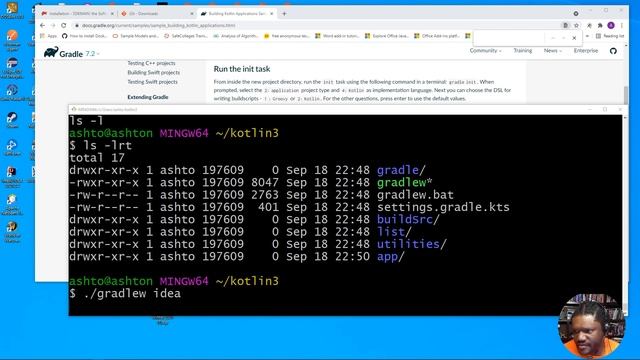The image size is (640, 360).
Task: Select the top-left desktop shortcut icon
Action: [12, 9]
